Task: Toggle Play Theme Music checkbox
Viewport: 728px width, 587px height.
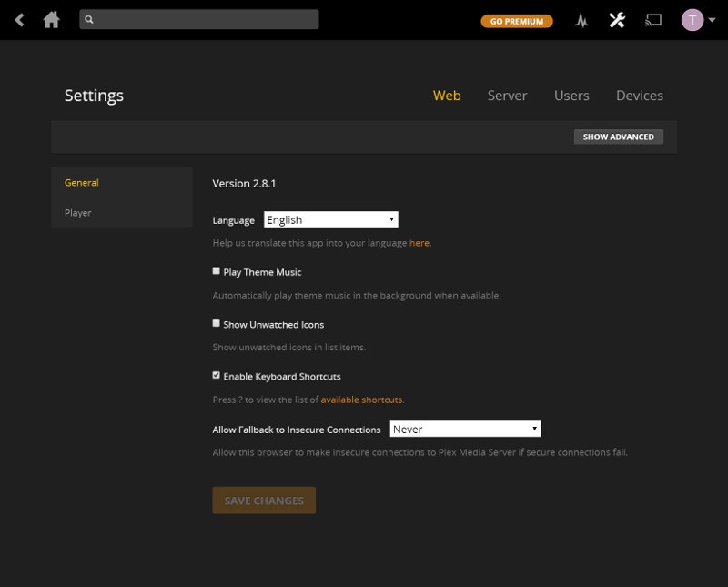Action: [216, 270]
